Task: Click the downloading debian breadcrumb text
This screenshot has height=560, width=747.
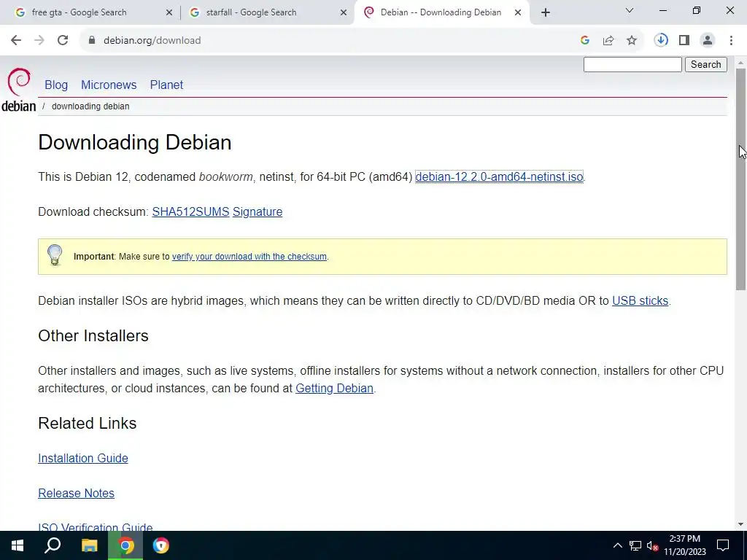Action: 90,106
